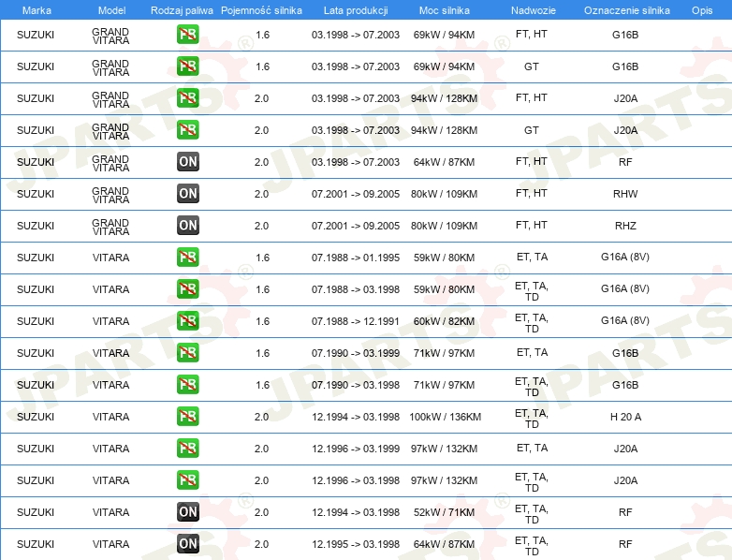Click the date range 12.1996 -> 03.1999
The image size is (732, 560).
356,449
